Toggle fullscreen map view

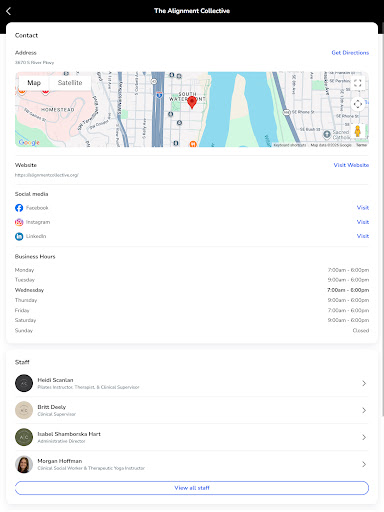[358, 83]
